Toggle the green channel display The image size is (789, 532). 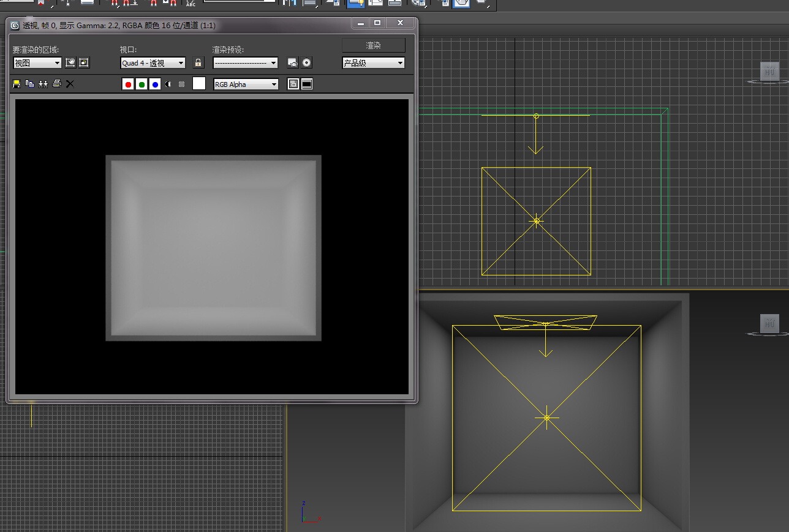tap(142, 84)
